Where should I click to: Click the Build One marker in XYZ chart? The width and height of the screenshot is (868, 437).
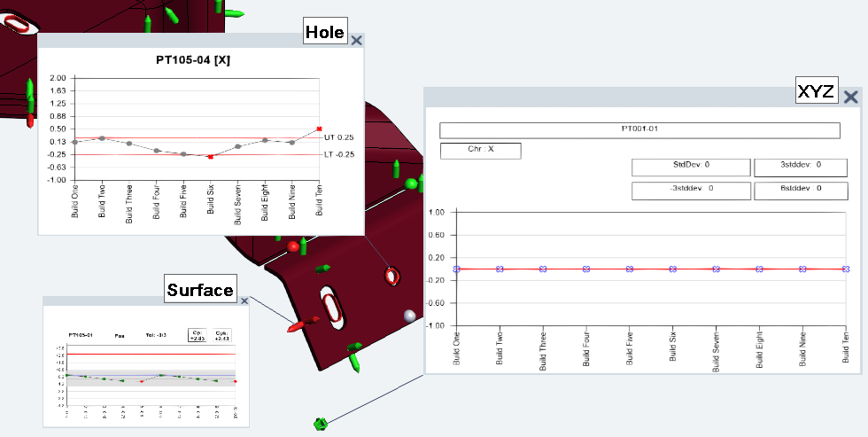tap(456, 269)
